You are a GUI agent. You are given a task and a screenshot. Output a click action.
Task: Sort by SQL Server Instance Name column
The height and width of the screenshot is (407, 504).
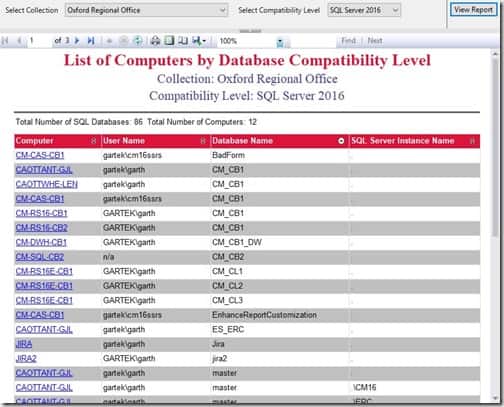[x=472, y=141]
